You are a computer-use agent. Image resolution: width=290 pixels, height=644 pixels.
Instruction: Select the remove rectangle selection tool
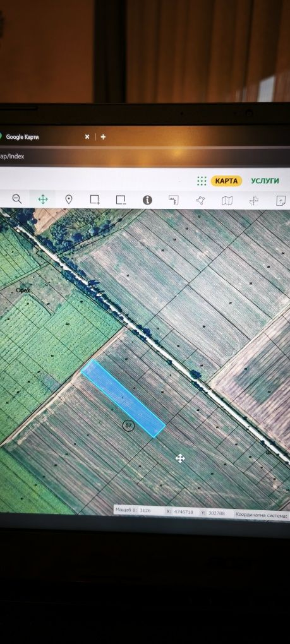tap(121, 200)
